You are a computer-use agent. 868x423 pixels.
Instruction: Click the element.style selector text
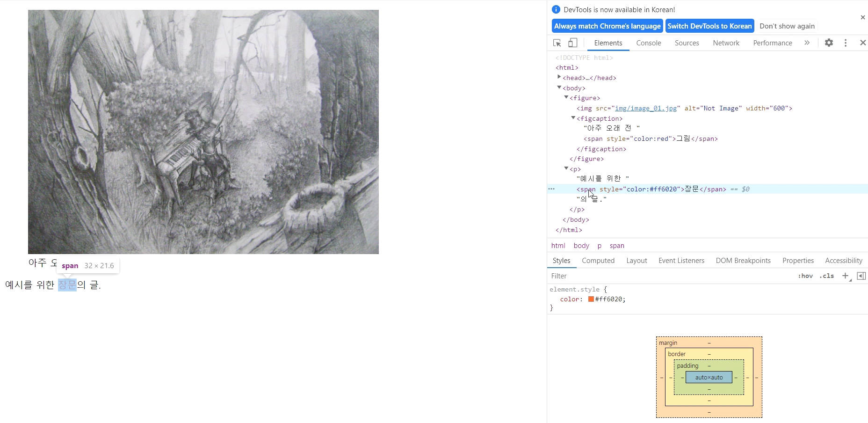574,289
